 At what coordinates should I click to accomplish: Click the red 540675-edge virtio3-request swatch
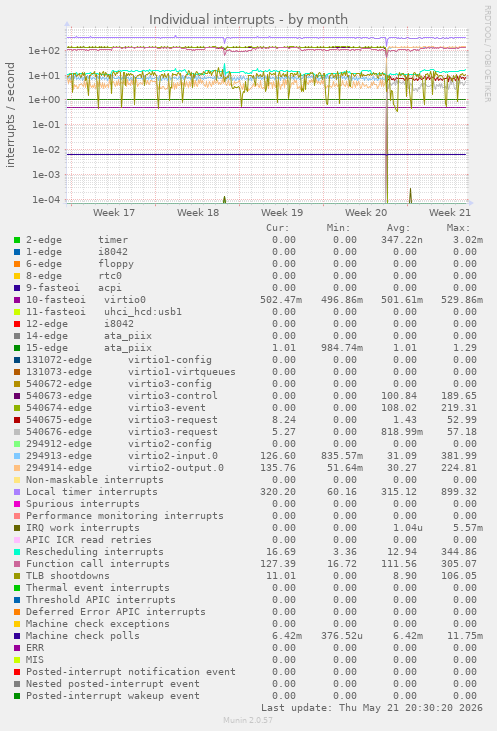tap(17, 420)
